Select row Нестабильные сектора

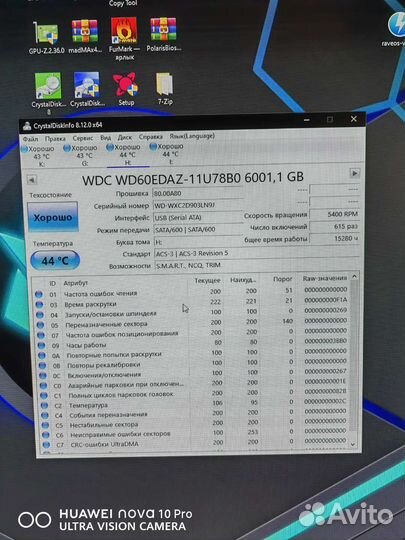pyautogui.click(x=195, y=424)
